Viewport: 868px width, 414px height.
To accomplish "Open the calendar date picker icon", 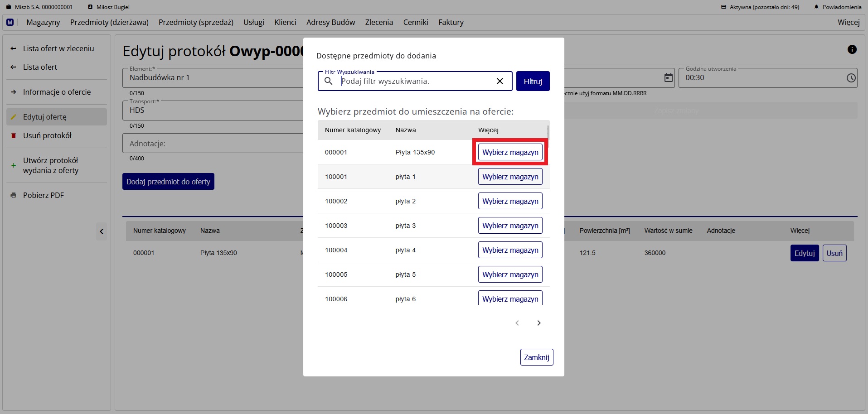I will pyautogui.click(x=668, y=78).
